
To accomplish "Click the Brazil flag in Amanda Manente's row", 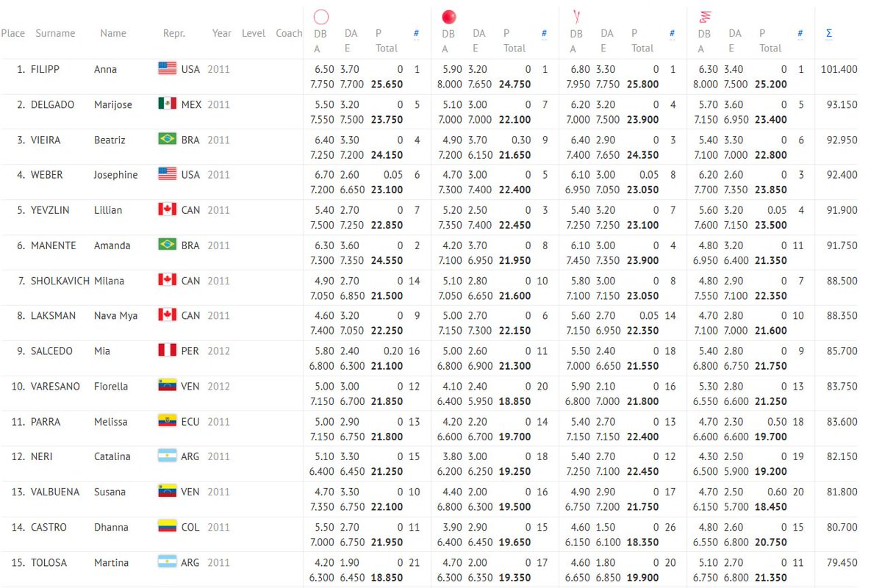I will click(x=168, y=245).
